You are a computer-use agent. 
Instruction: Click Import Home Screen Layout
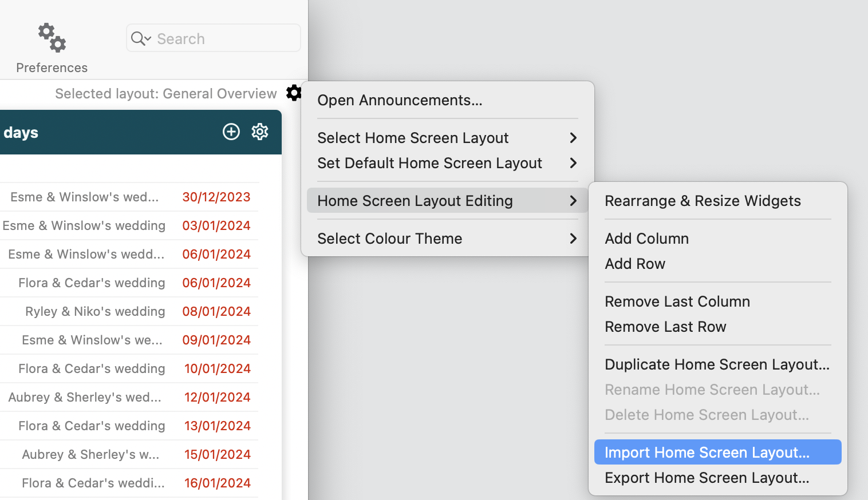coord(707,453)
